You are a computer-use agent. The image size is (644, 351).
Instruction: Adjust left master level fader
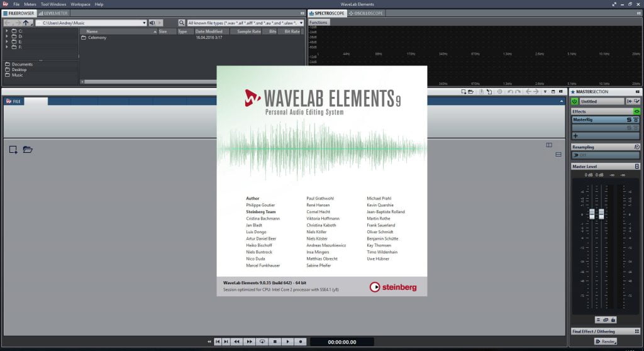click(x=592, y=214)
